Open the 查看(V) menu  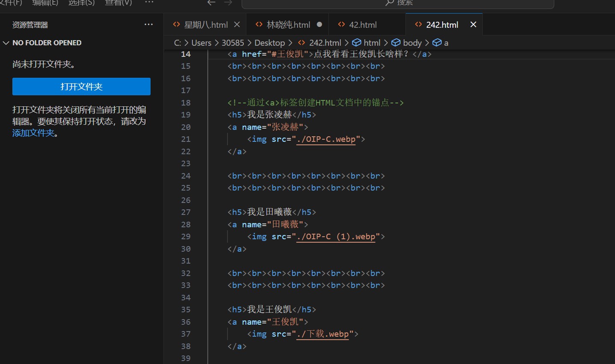point(118,3)
